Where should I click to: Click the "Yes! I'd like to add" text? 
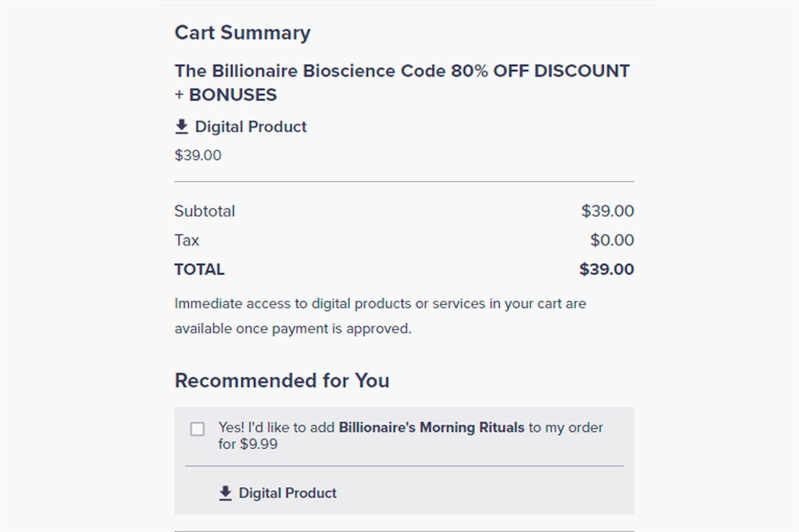tap(277, 428)
